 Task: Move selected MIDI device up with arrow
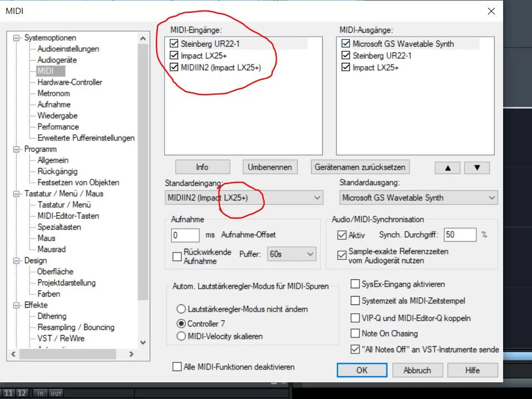pos(447,168)
